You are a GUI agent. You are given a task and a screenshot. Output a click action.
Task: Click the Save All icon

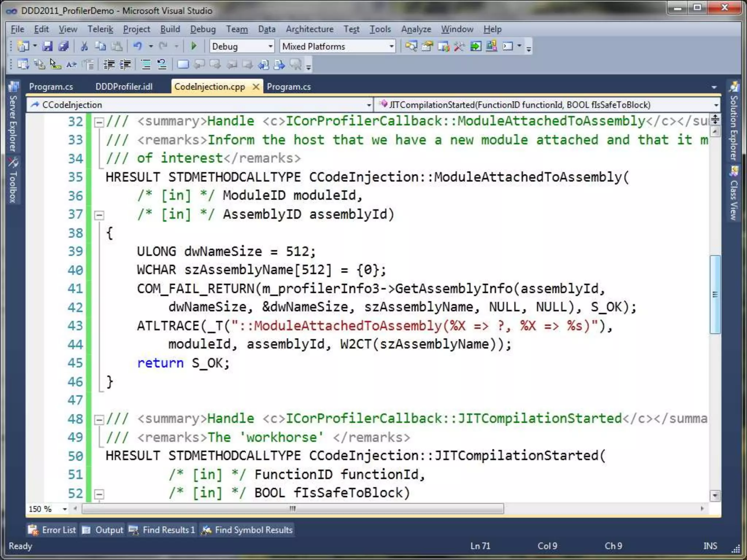click(x=63, y=46)
